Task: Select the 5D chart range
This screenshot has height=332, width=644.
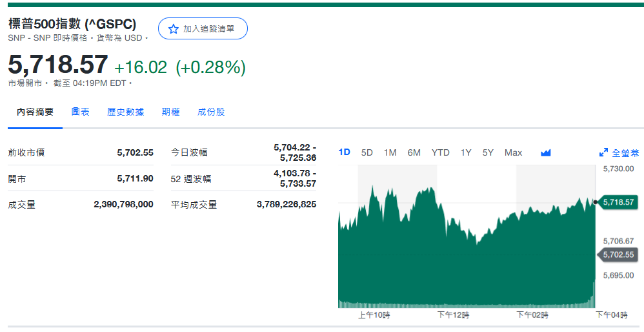Action: tap(367, 152)
